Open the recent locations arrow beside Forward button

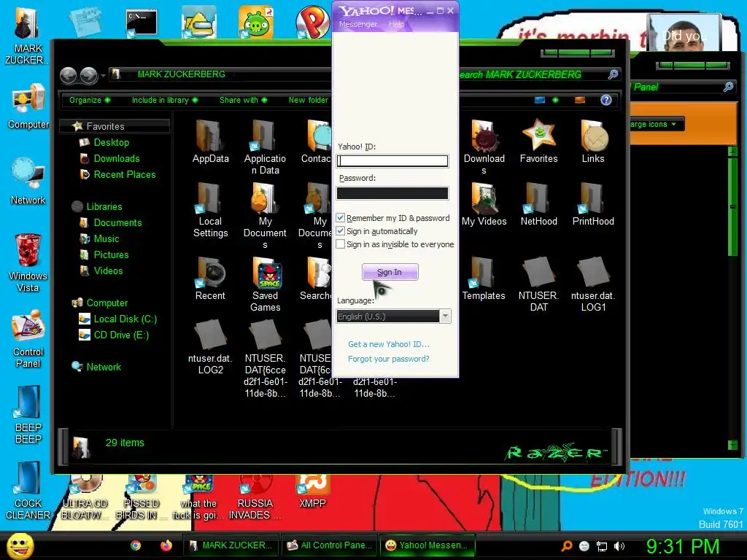(104, 75)
